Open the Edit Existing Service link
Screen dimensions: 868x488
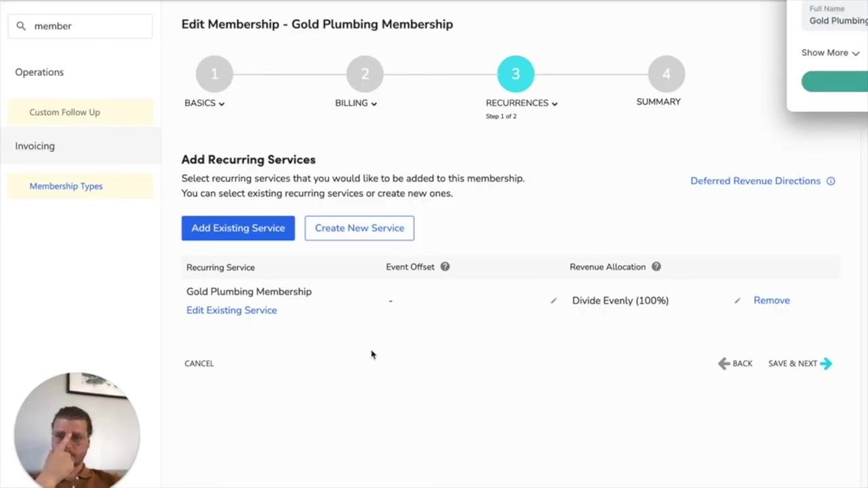coord(231,310)
